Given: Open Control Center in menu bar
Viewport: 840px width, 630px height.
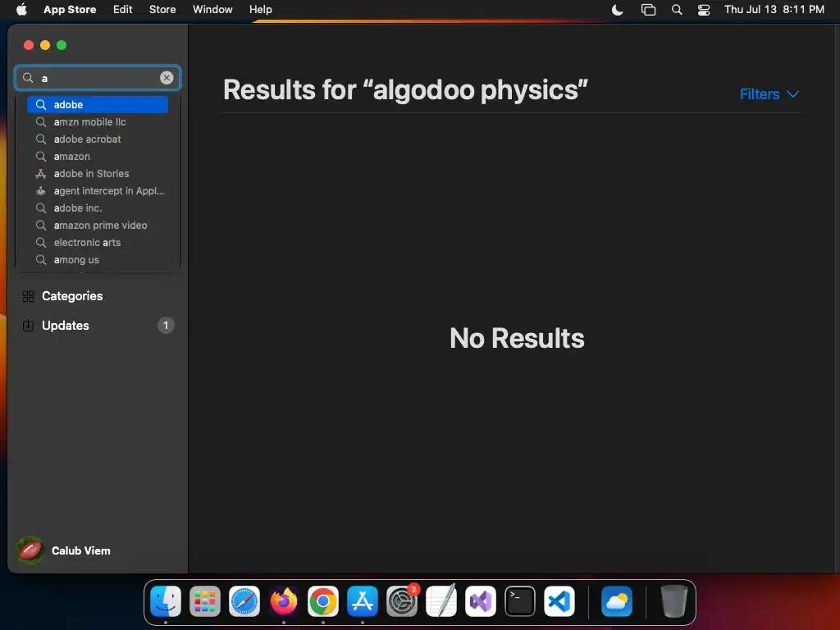Looking at the screenshot, I should 703,10.
